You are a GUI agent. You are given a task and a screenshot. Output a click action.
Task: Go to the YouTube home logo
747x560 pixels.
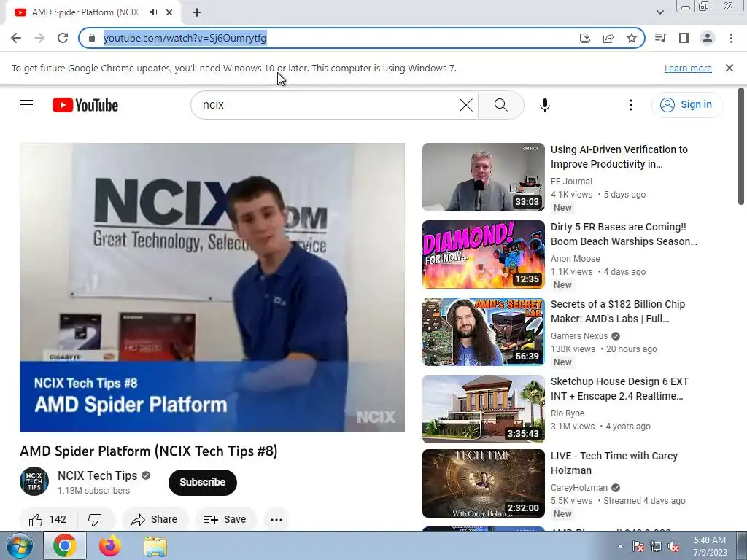[x=85, y=105]
